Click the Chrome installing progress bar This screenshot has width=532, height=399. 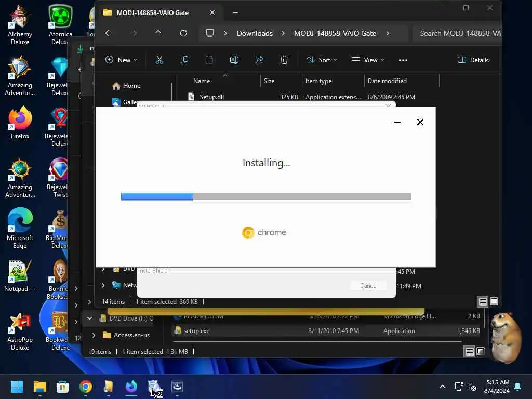(x=266, y=196)
